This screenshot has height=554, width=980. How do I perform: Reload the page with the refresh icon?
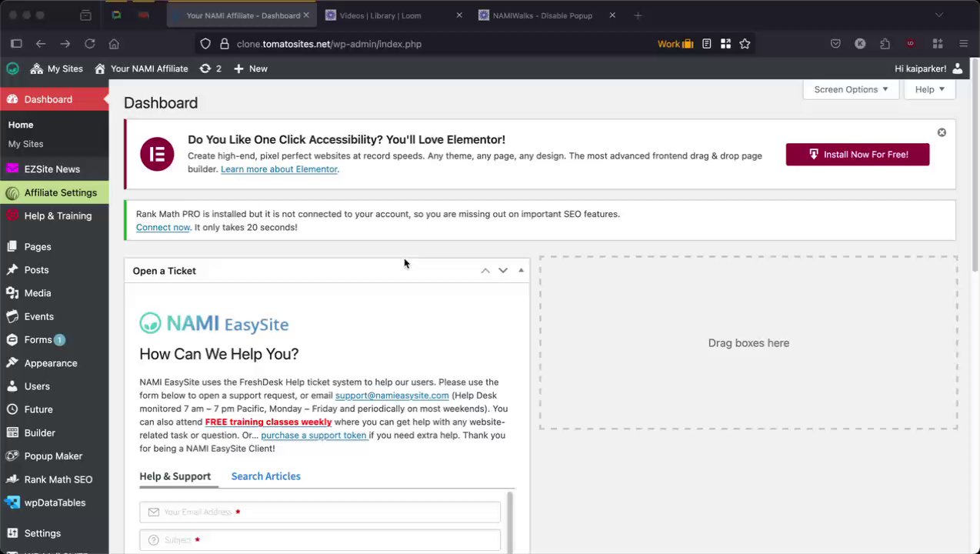[x=90, y=44]
